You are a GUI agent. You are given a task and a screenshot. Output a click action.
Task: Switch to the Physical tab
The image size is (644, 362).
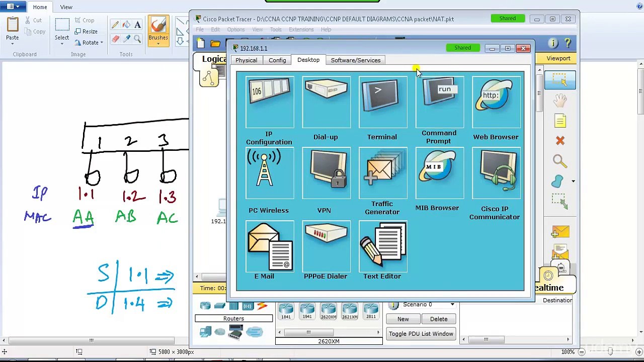246,60
